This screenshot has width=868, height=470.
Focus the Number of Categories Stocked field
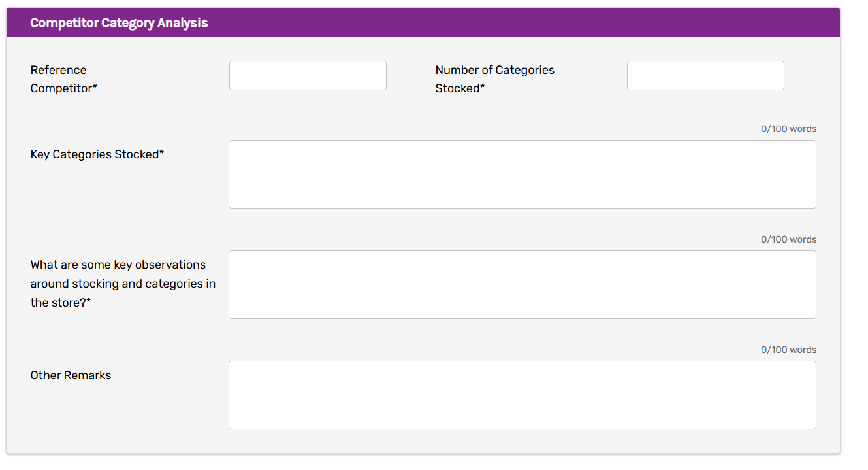pos(705,76)
